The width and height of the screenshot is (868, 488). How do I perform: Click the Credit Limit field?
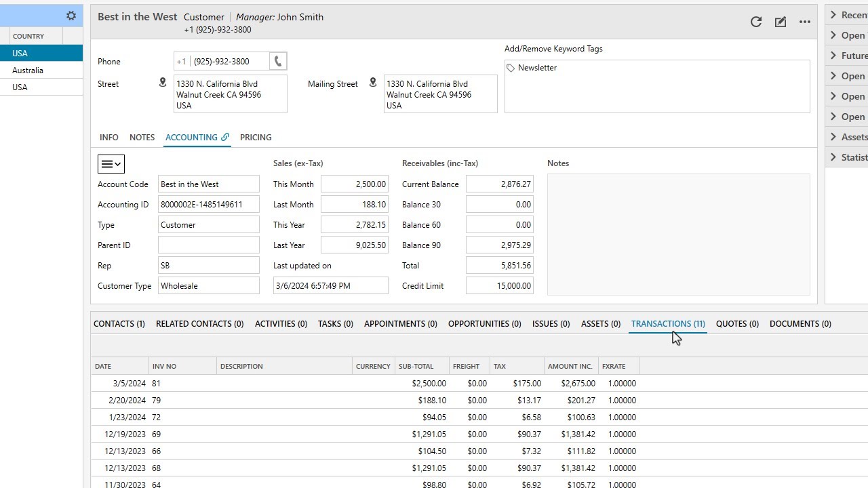pos(500,286)
